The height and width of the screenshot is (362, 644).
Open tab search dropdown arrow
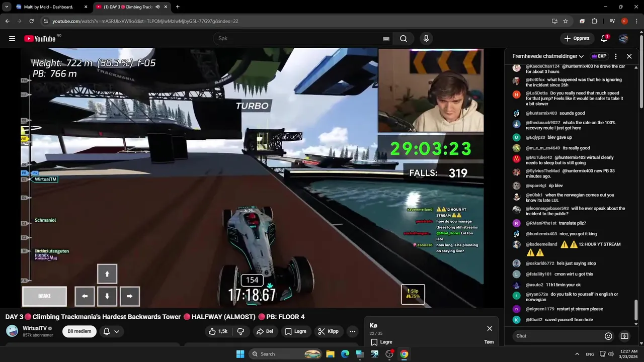7,7
